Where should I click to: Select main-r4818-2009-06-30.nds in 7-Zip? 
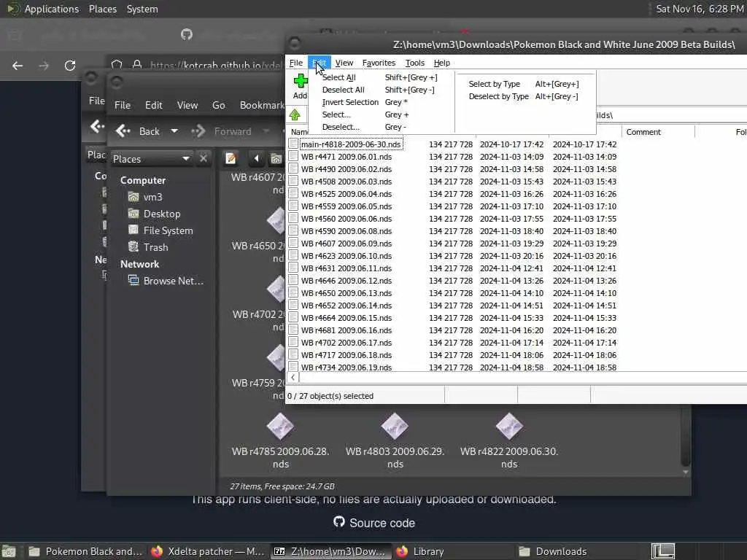(351, 144)
